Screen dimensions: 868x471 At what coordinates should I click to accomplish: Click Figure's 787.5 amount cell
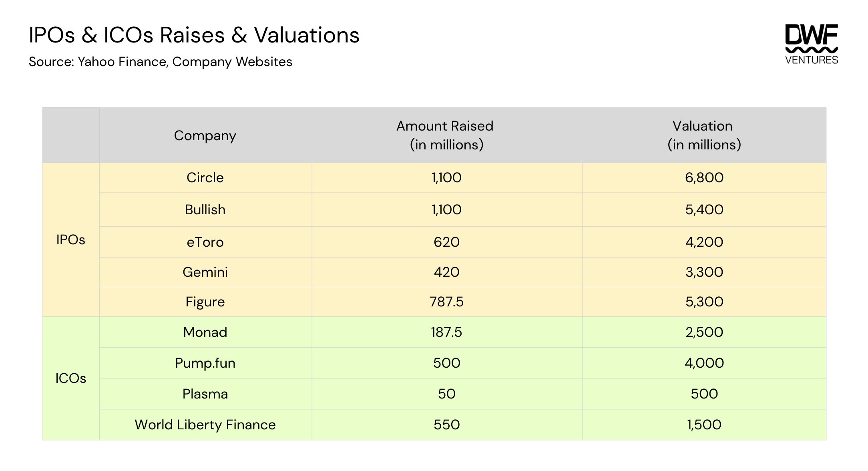pyautogui.click(x=446, y=302)
